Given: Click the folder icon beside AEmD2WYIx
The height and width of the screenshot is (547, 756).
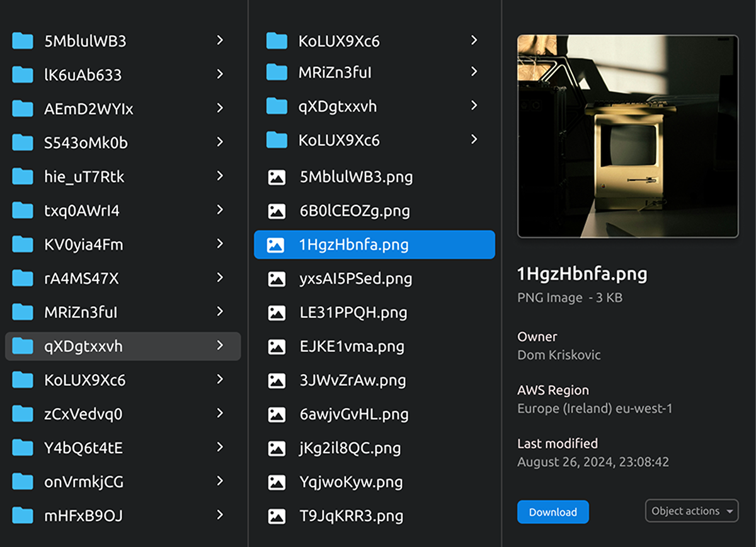Looking at the screenshot, I should [x=23, y=109].
